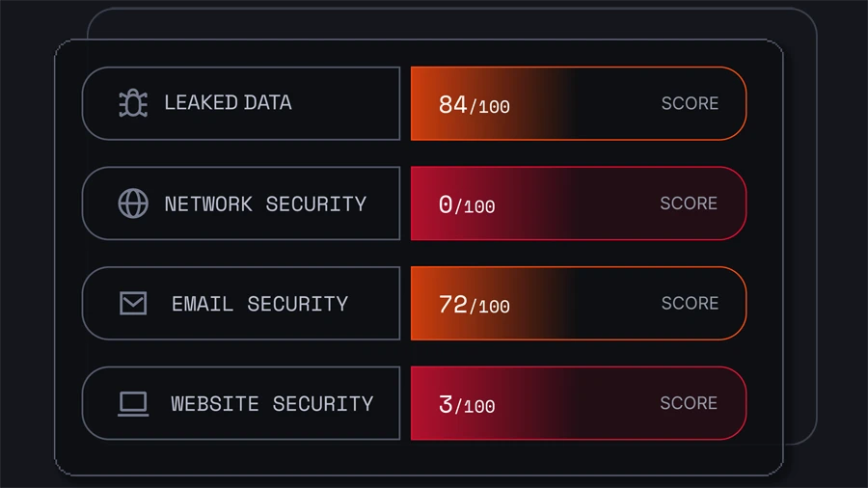
Task: Select the Network Security label
Action: [265, 204]
